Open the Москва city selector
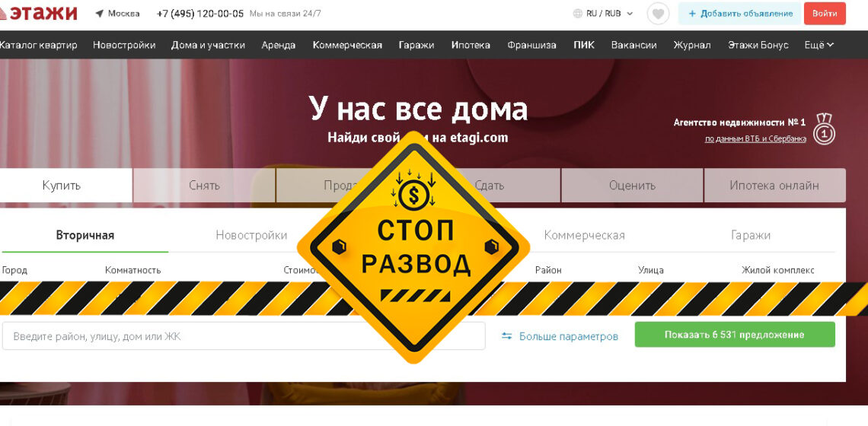Viewport: 868px width, 426px height. pos(123,14)
